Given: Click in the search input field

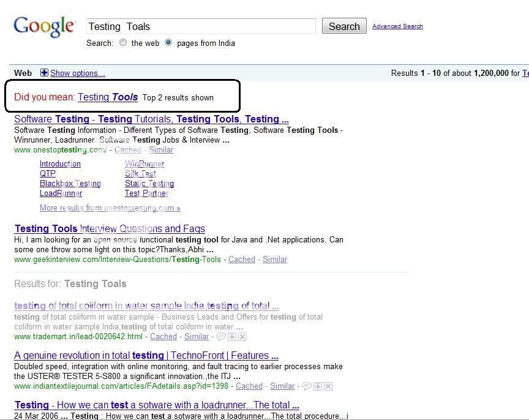Looking at the screenshot, I should [201, 26].
